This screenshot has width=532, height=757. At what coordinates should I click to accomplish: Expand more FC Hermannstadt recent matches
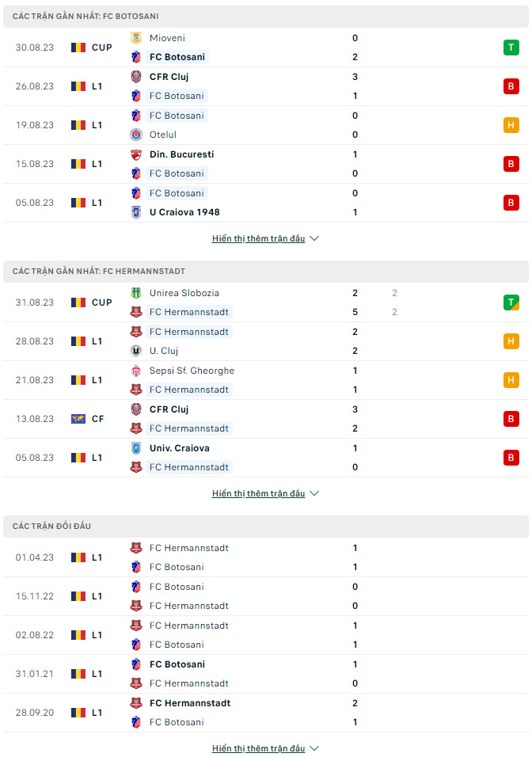[265, 493]
